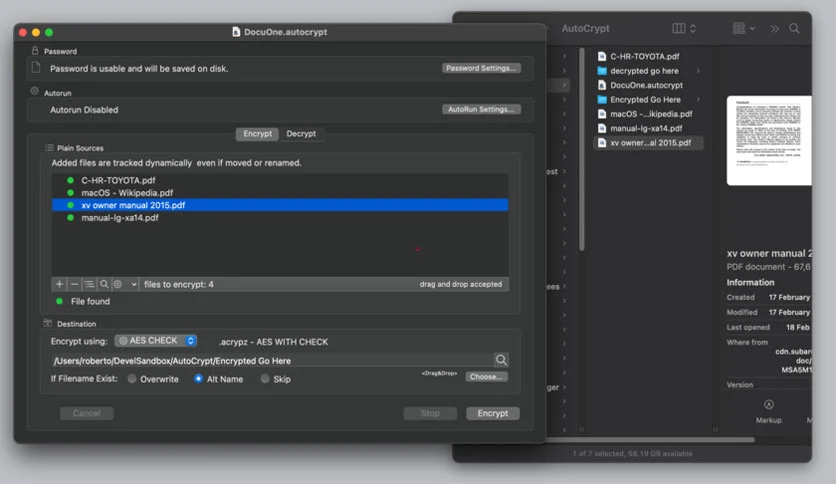Open the gear action dropdown in sources

tap(125, 285)
